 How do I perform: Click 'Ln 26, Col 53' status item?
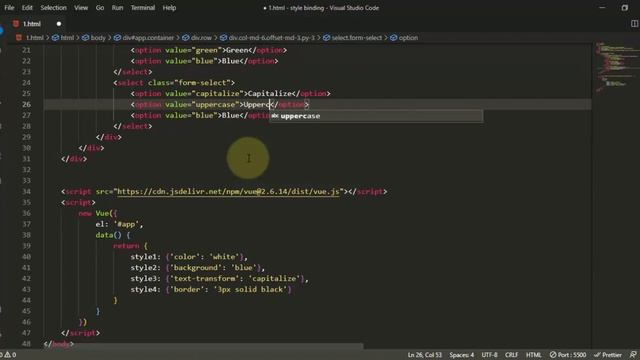click(x=424, y=355)
